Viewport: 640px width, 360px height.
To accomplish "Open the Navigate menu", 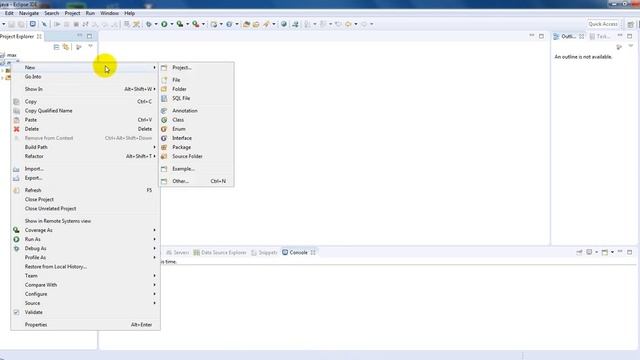I will click(x=29, y=13).
